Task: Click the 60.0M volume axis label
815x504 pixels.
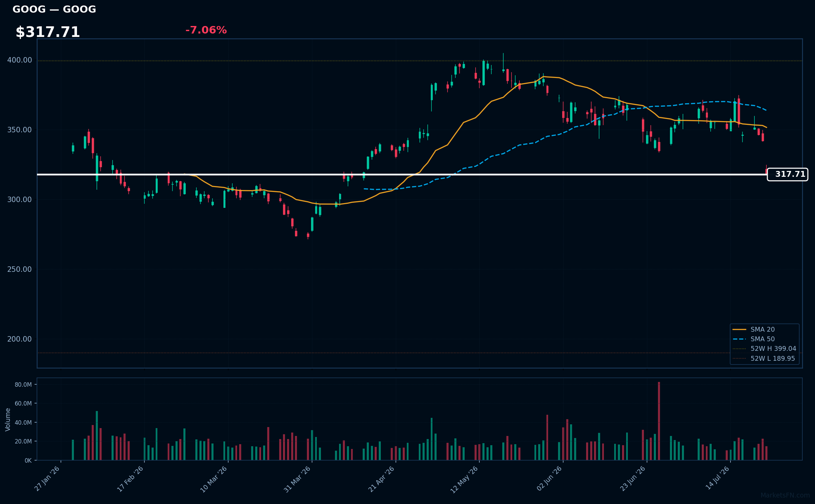Action: (23, 403)
